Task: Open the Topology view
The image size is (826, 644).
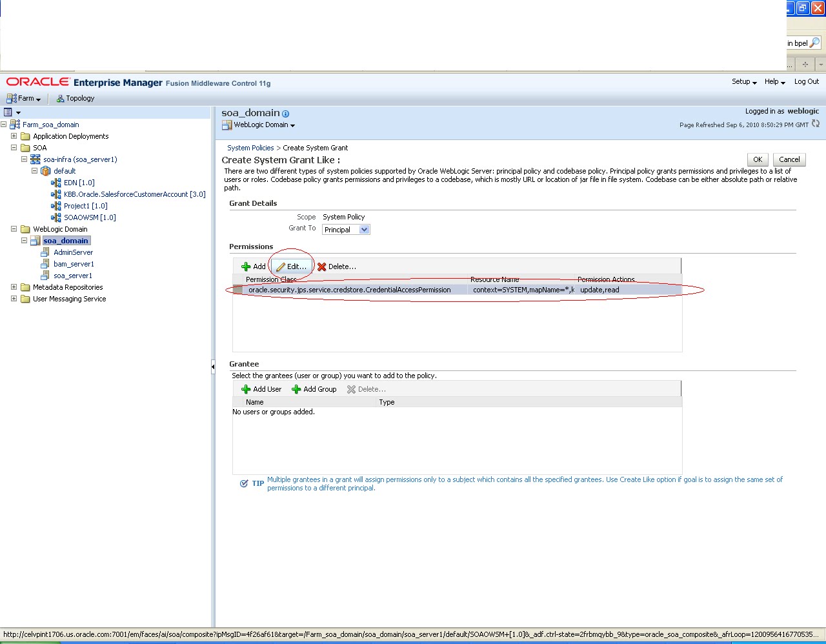Action: coord(75,98)
